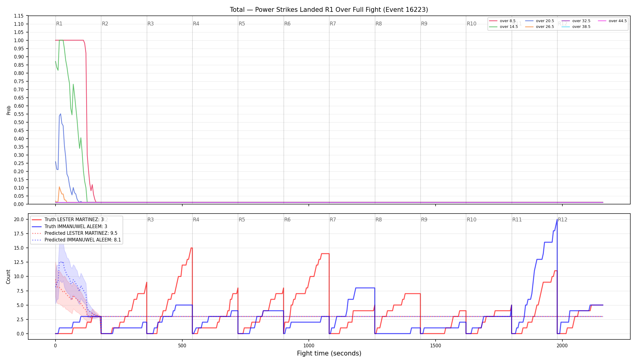Click the R7 round label in the Count chart
637x364 pixels.
tap(333, 220)
